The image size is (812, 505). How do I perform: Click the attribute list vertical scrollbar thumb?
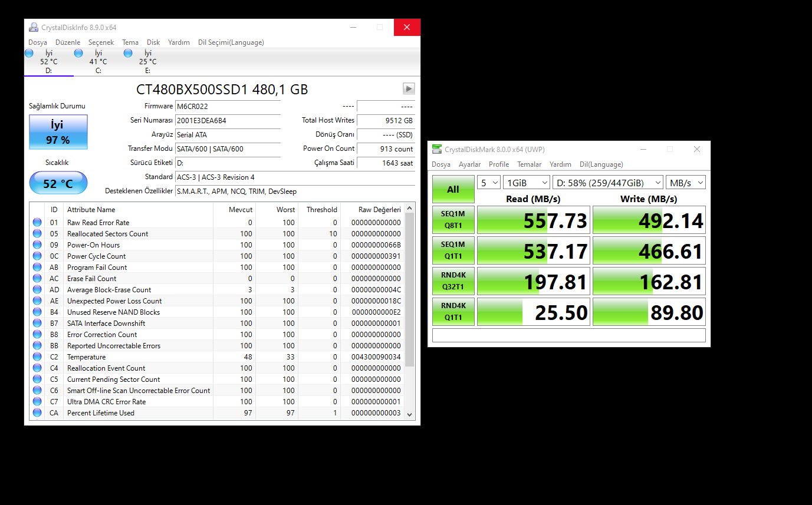point(410,290)
